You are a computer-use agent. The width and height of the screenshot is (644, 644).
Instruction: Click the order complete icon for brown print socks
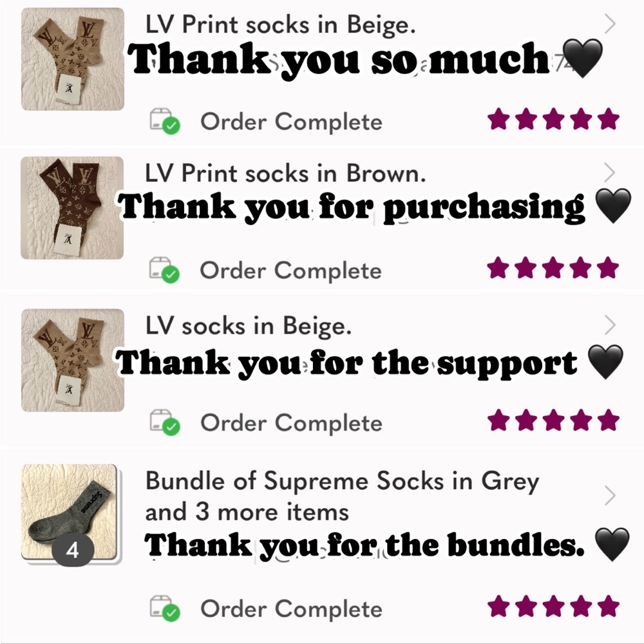click(166, 270)
